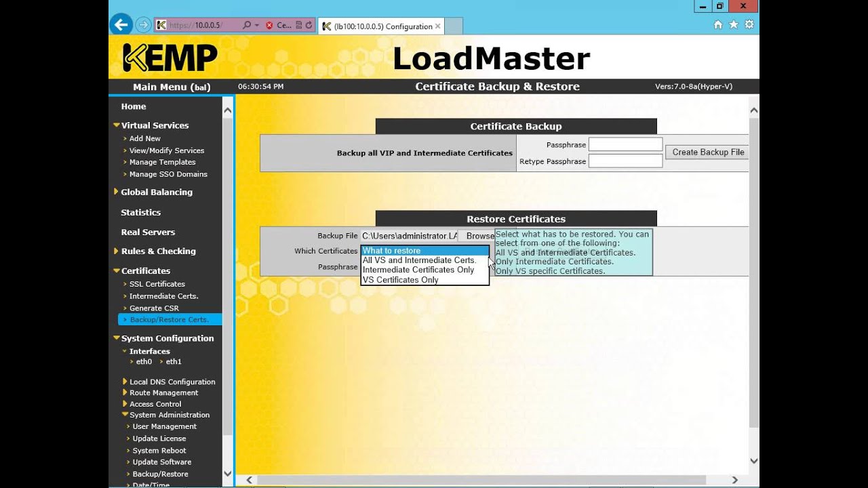
Task: Open Add New virtual service
Action: click(145, 138)
